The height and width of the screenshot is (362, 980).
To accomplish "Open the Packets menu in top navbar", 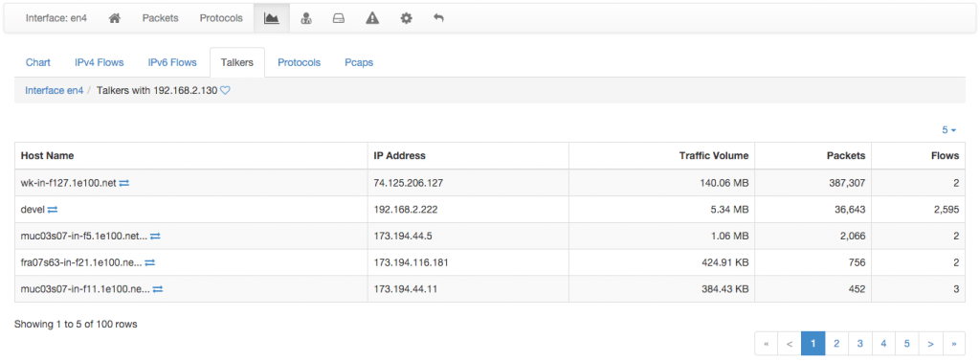I will point(160,18).
